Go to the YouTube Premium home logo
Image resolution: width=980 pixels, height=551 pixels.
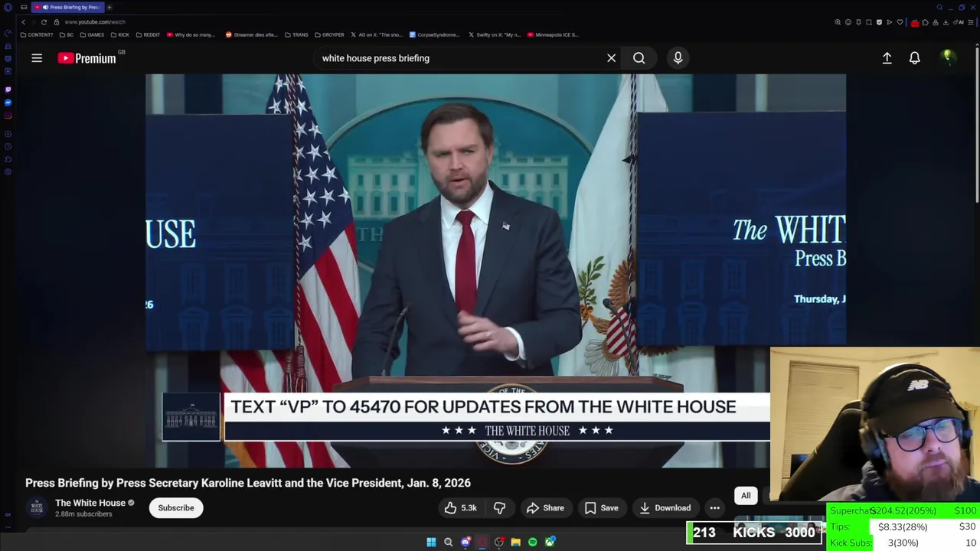(87, 58)
